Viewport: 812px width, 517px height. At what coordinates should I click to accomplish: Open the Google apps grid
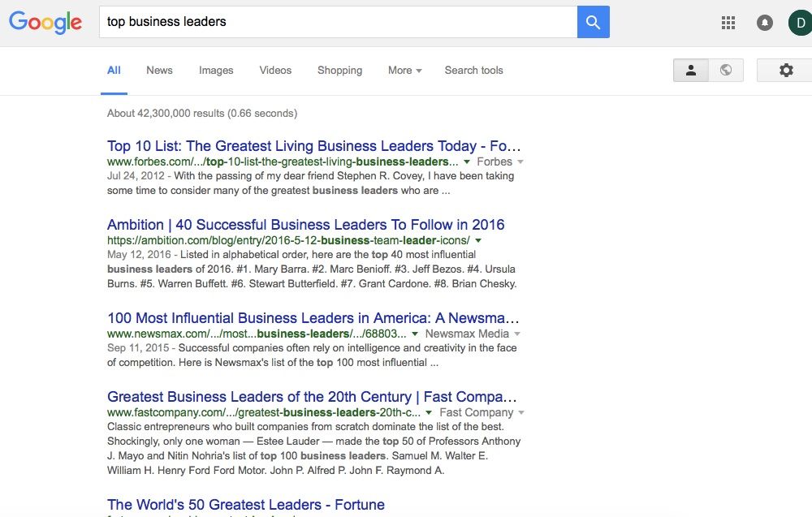tap(728, 23)
